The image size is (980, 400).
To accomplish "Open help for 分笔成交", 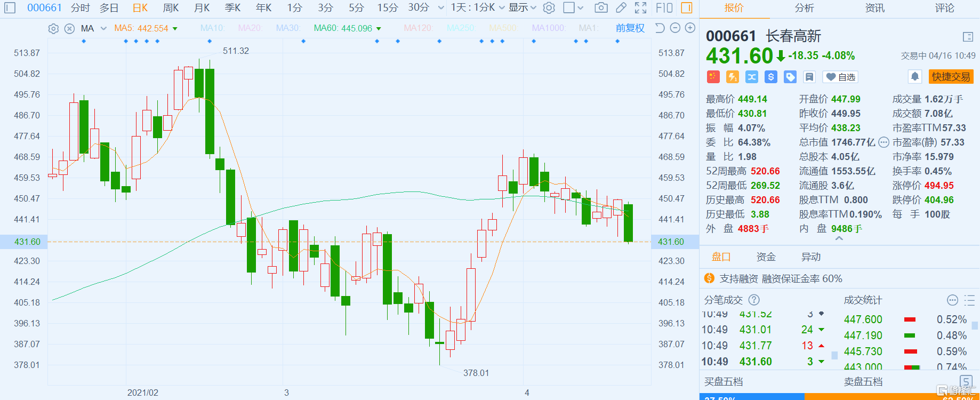I will pos(754,300).
